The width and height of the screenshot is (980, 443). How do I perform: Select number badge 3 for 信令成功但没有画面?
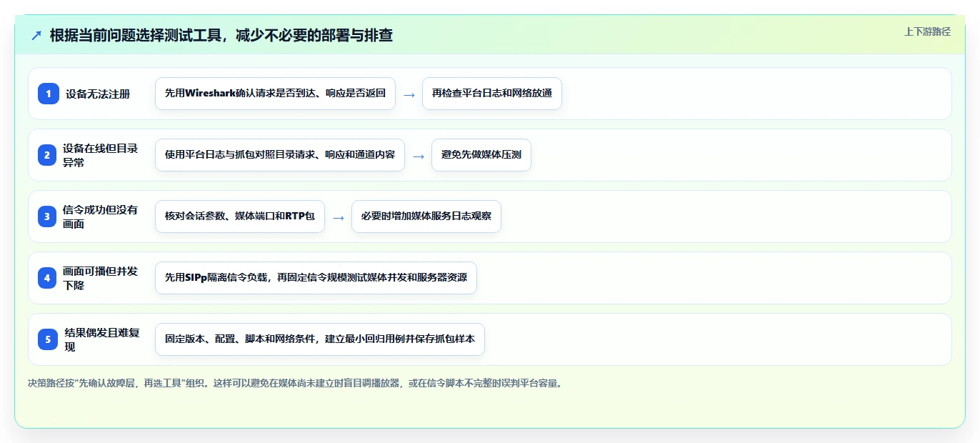(x=46, y=216)
